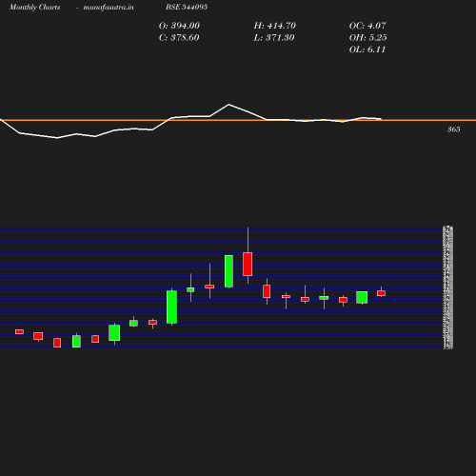Click the vertical price scale on chart's right edge
The height and width of the screenshot is (476, 476).
(447, 288)
